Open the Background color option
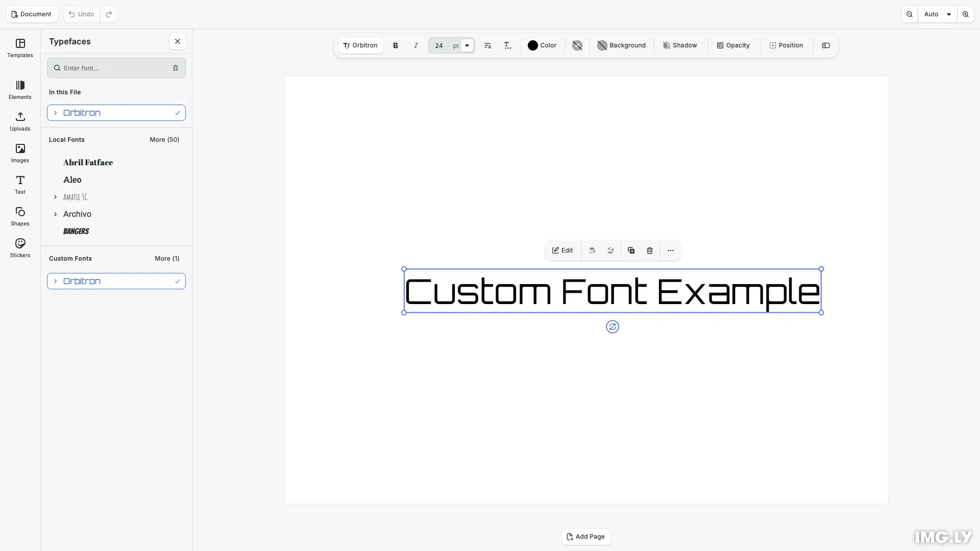 (x=622, y=45)
